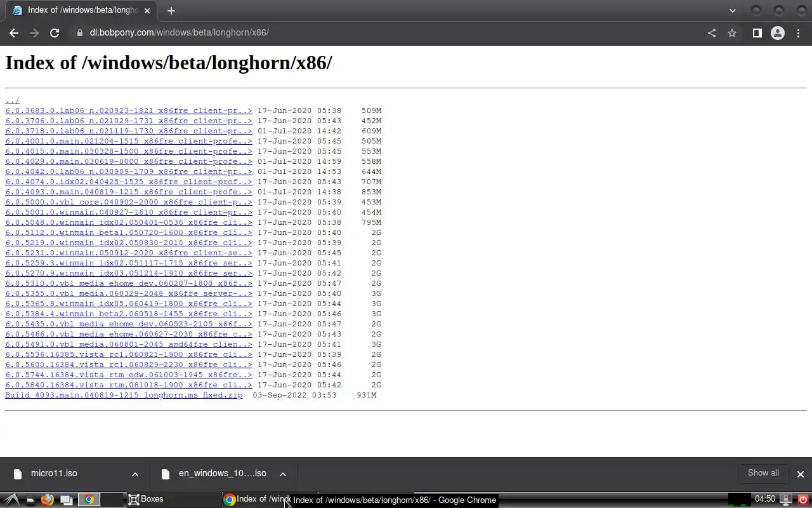Click the site lock icon

tap(79, 33)
